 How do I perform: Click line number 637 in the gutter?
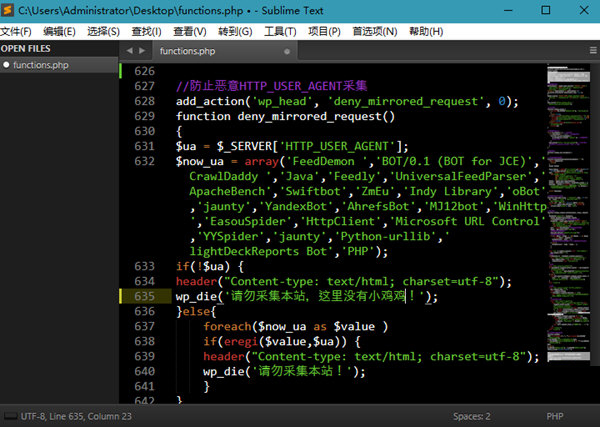coord(145,326)
